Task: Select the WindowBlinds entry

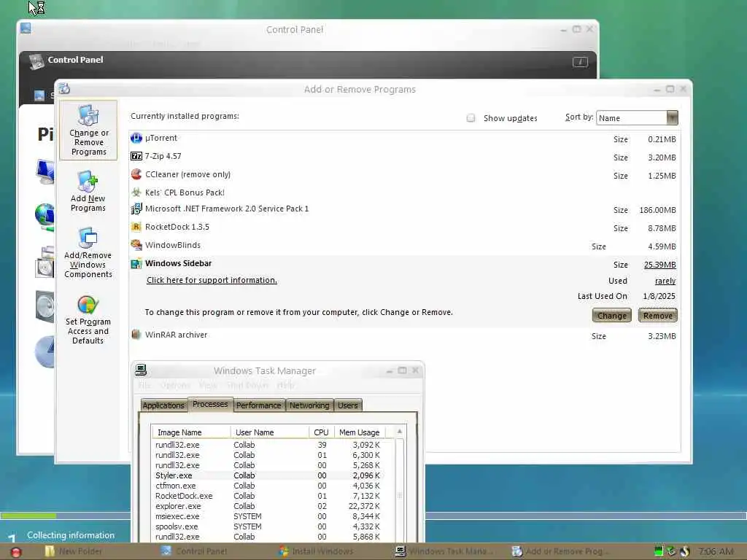Action: pos(404,246)
